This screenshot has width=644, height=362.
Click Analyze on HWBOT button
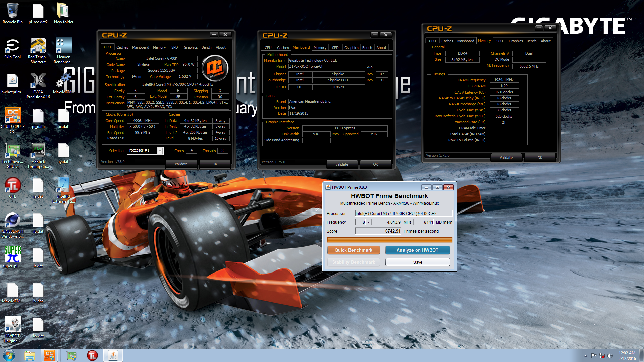418,250
